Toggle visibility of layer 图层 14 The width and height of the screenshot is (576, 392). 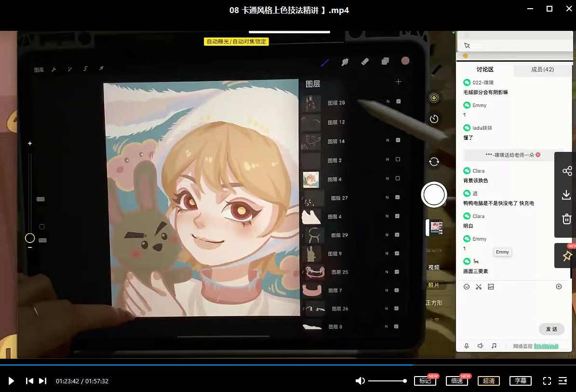pos(397,140)
